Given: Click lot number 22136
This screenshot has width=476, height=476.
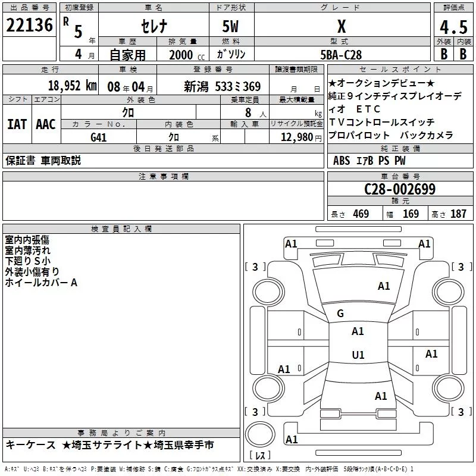Looking at the screenshot, I should (x=29, y=25).
